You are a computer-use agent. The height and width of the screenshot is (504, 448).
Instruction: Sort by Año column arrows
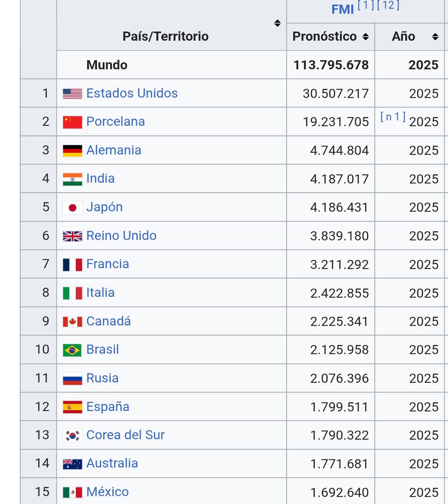coord(435,37)
